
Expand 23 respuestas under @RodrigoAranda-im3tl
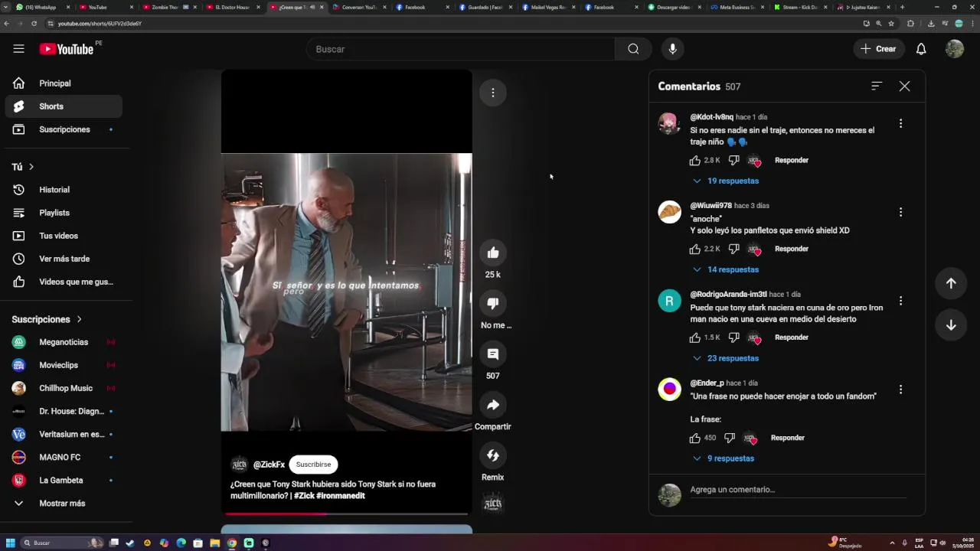pos(725,358)
